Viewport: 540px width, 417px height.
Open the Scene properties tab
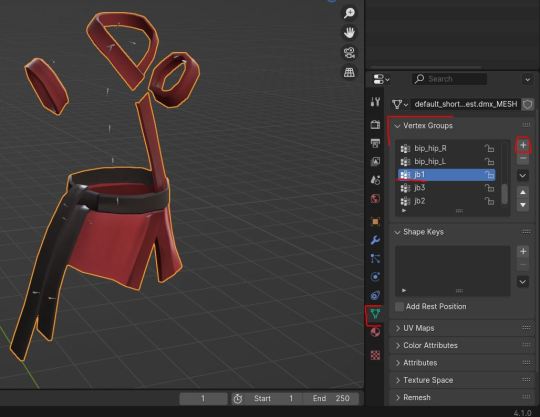[x=375, y=180]
